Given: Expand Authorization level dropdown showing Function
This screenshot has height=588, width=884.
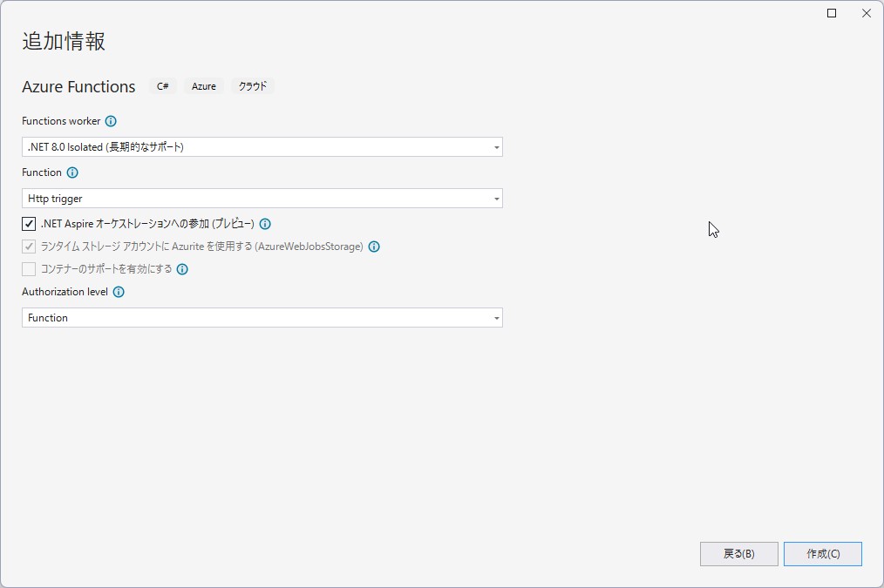Looking at the screenshot, I should tap(262, 318).
